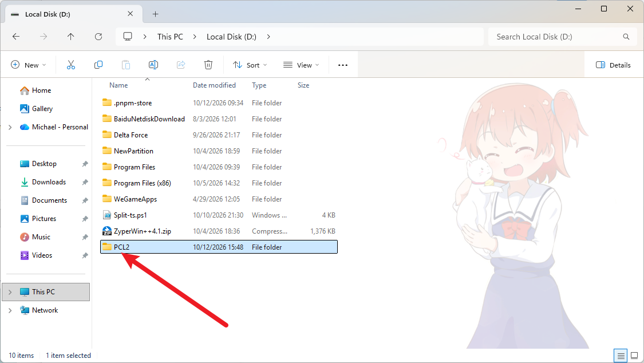The image size is (644, 363).
Task: Select This PC in navigation pane
Action: click(x=46, y=292)
